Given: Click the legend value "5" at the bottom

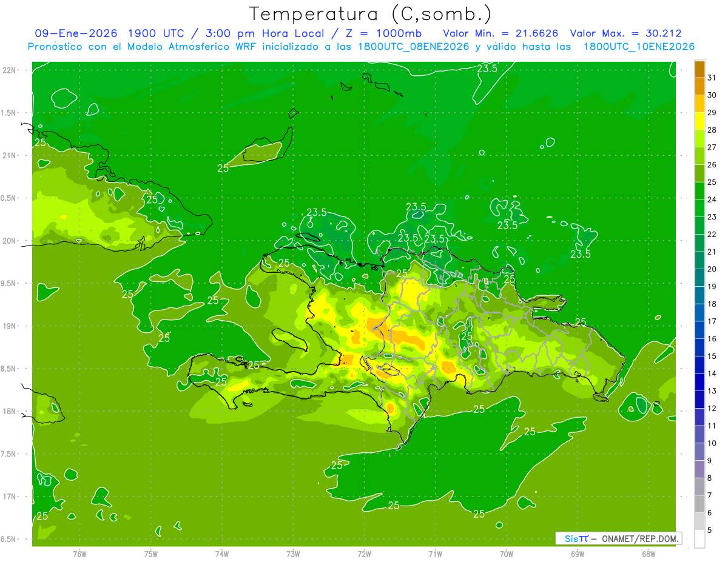Looking at the screenshot, I should [710, 530].
